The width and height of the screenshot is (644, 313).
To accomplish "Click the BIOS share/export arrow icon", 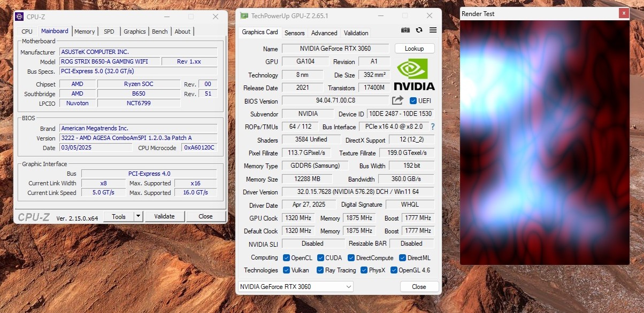I will pyautogui.click(x=397, y=100).
